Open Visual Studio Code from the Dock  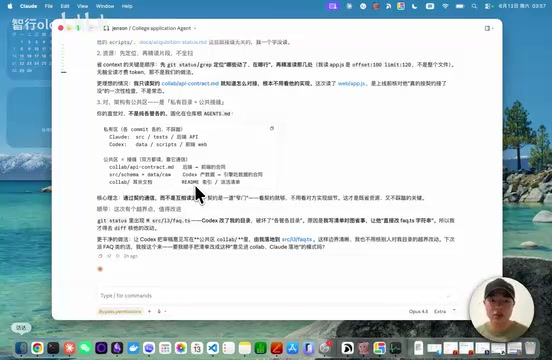[x=213, y=348]
